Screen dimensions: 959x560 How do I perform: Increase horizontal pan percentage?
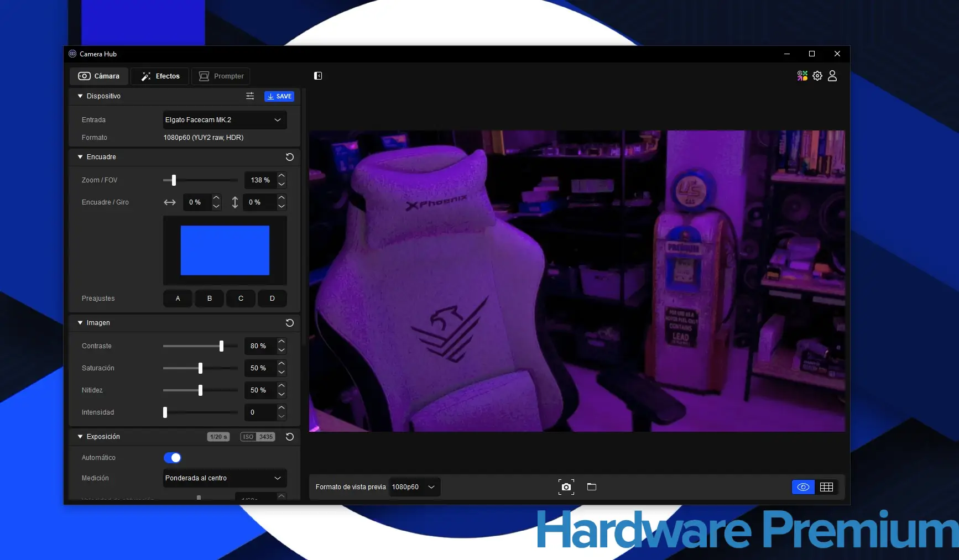216,198
